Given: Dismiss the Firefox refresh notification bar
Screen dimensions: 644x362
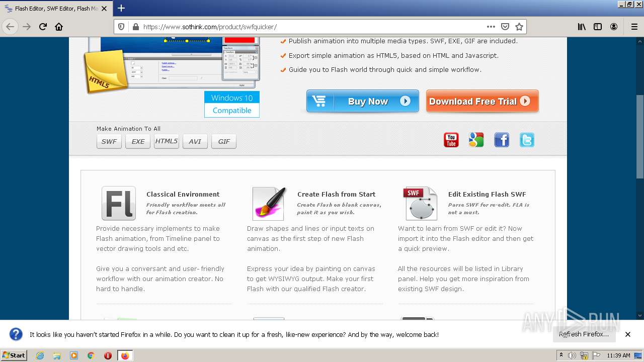Looking at the screenshot, I should pos(628,334).
